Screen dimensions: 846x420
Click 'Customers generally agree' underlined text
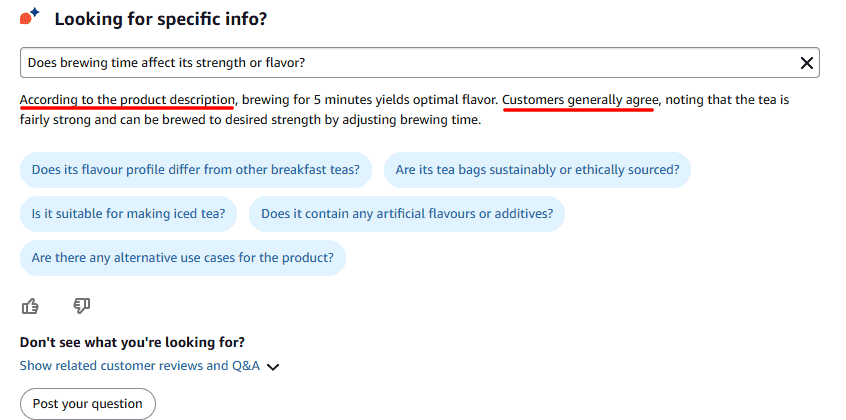pyautogui.click(x=581, y=100)
